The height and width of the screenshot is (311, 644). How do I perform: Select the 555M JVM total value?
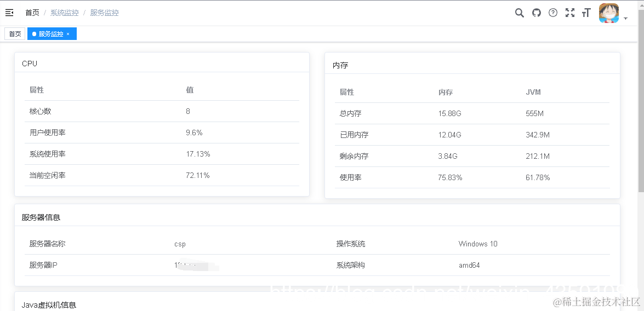click(x=534, y=113)
